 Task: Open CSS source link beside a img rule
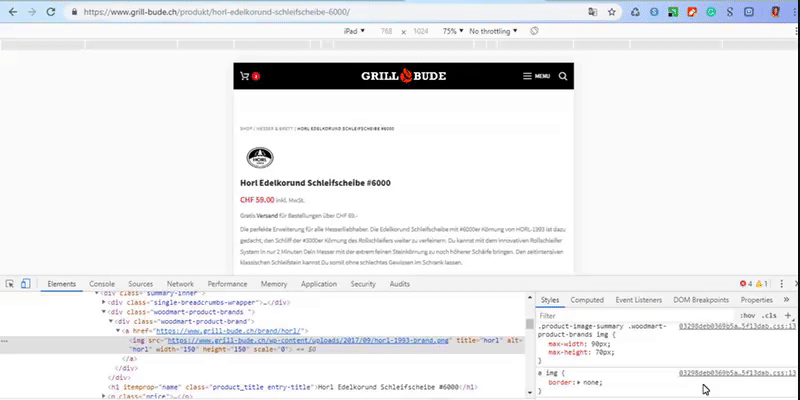click(x=737, y=373)
